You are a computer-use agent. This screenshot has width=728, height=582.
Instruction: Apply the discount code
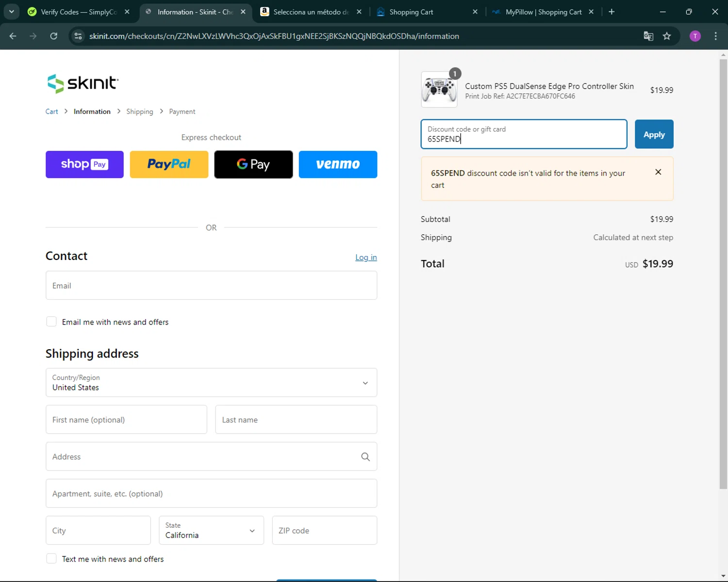[654, 134]
